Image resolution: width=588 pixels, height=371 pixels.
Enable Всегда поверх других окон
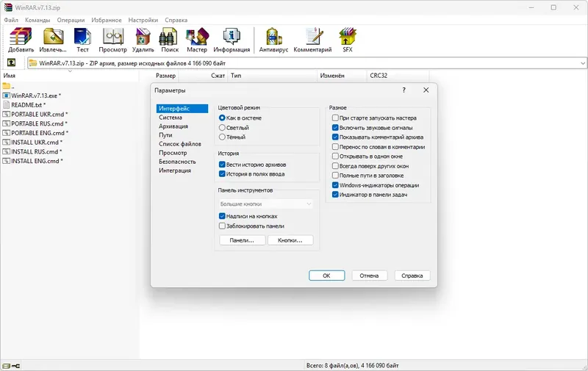(335, 166)
